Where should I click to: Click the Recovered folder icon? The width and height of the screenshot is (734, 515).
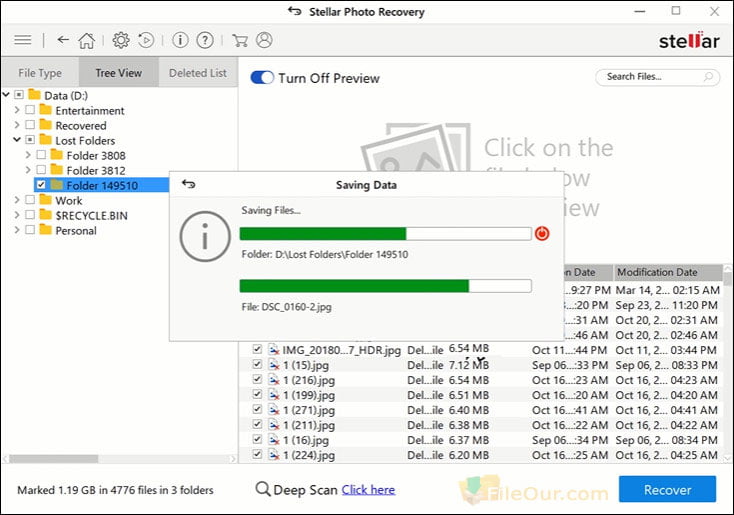pyautogui.click(x=45, y=125)
